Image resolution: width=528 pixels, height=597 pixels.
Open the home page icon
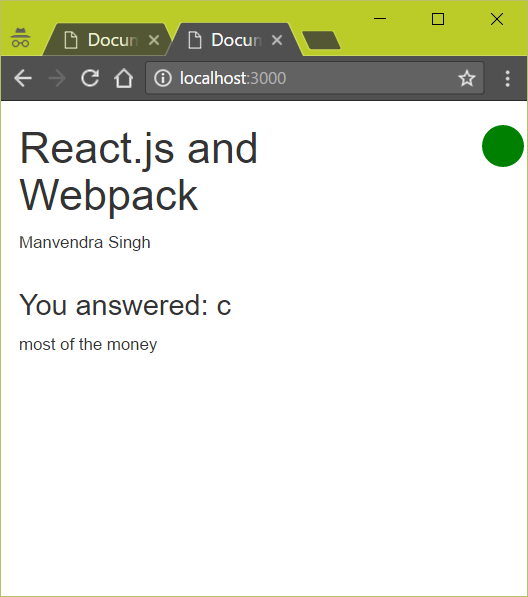click(124, 78)
